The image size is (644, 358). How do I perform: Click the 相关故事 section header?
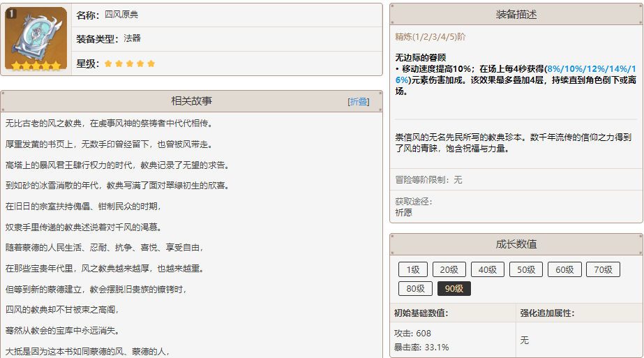[x=191, y=101]
